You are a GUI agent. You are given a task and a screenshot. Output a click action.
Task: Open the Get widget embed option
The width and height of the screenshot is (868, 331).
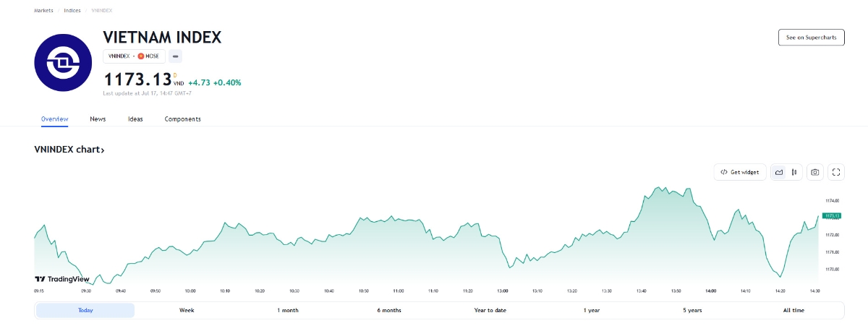click(x=740, y=172)
